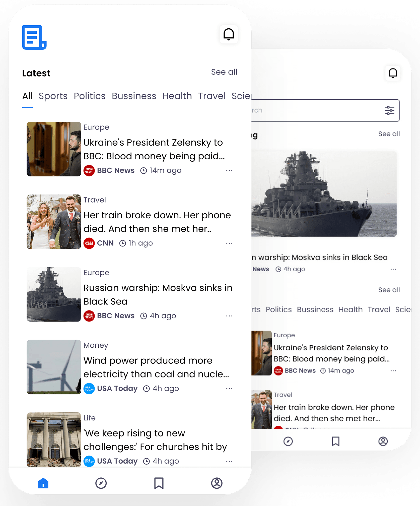Go to Home tab in front phone
The width and height of the screenshot is (420, 506).
43,483
